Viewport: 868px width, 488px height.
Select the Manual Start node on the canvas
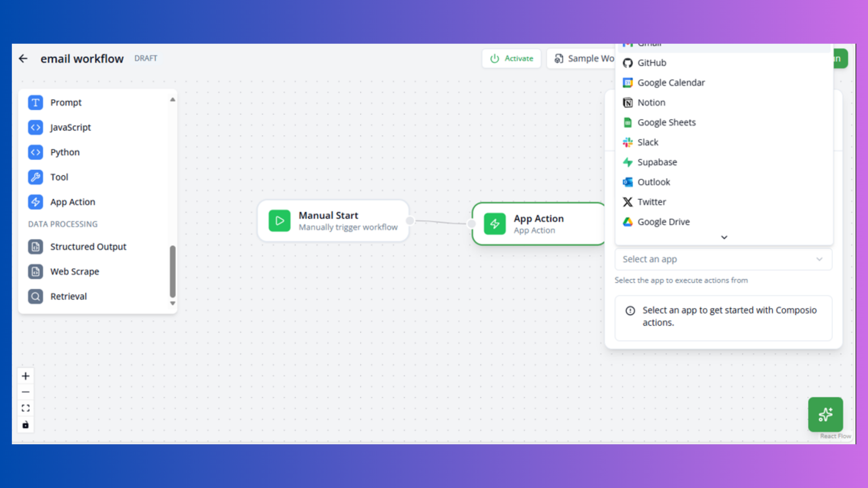(x=333, y=221)
